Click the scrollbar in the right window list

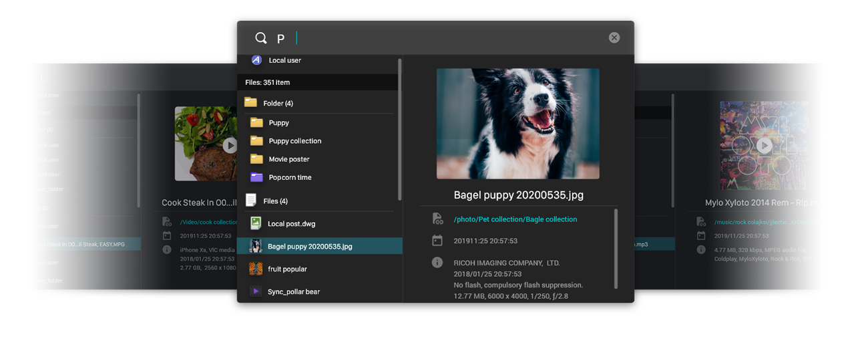[x=673, y=150]
